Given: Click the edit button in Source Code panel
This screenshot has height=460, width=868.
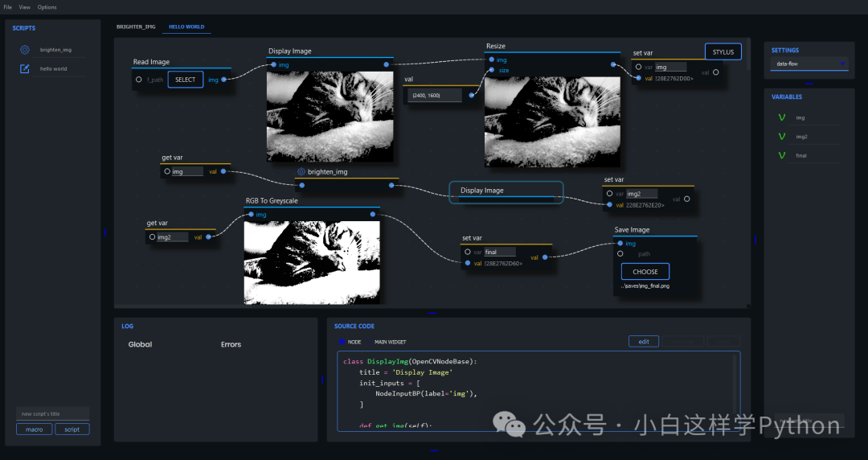Looking at the screenshot, I should pos(643,342).
